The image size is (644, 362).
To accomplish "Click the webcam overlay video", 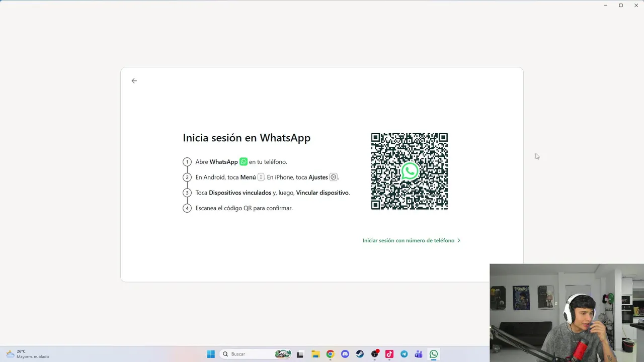I will [x=567, y=313].
